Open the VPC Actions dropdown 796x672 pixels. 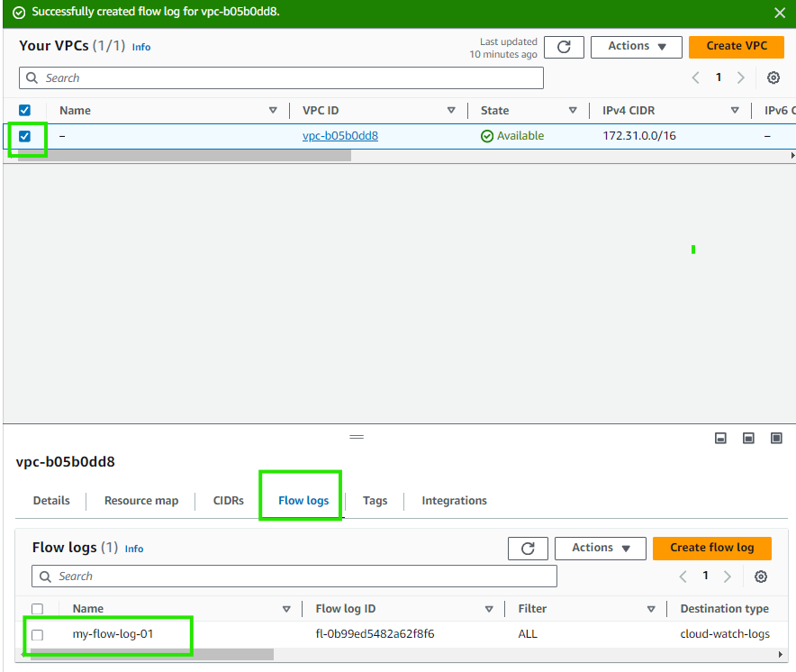(x=636, y=47)
